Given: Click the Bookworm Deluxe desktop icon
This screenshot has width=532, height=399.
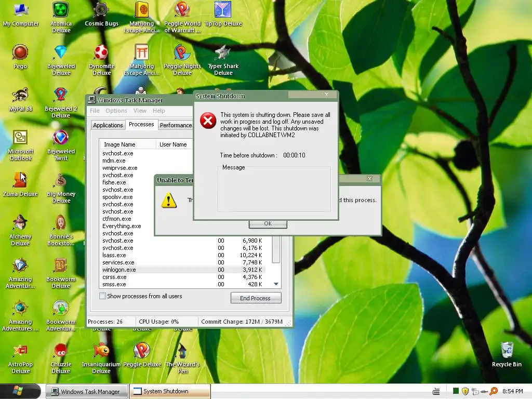Looking at the screenshot, I should (61, 273).
